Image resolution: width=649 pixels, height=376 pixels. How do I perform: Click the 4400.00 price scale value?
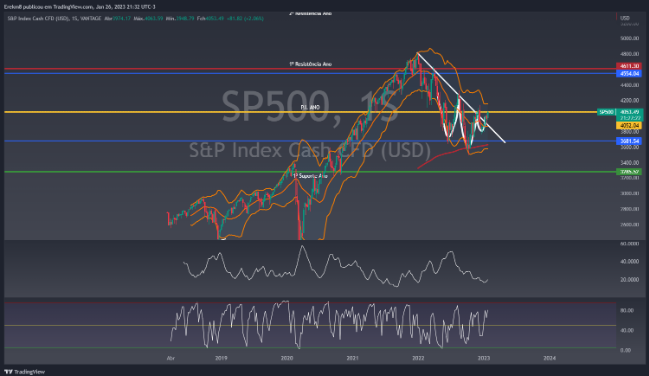click(x=630, y=85)
